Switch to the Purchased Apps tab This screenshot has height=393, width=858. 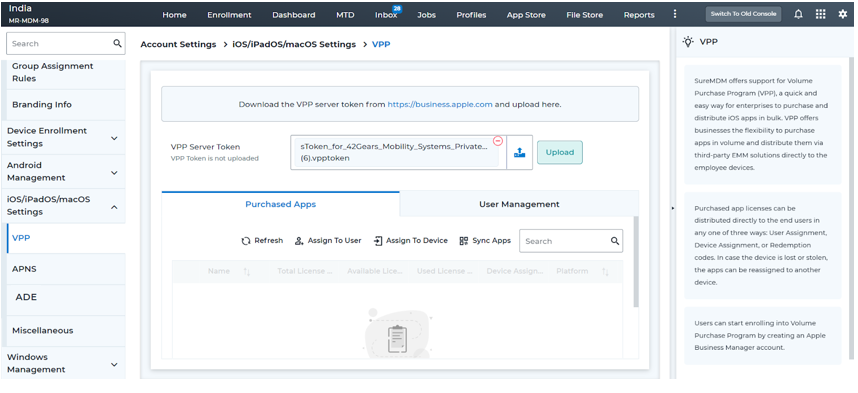click(281, 204)
